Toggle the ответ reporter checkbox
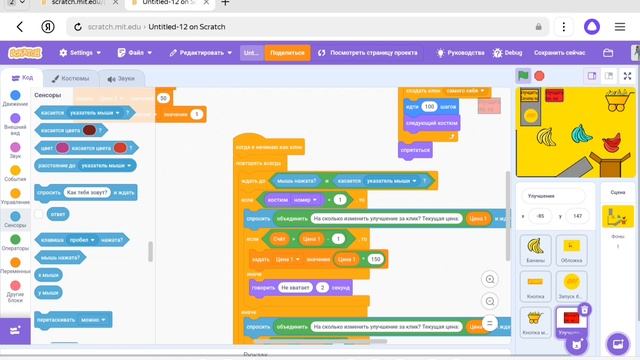 [x=39, y=214]
